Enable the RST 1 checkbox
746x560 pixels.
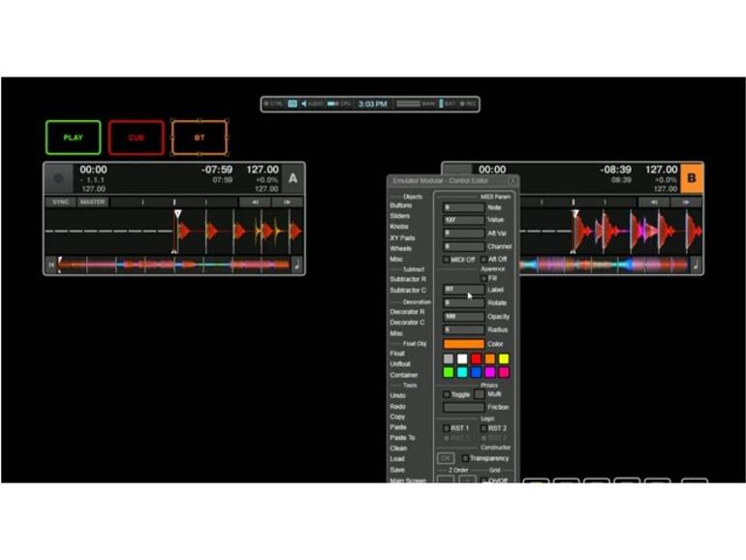[x=447, y=428]
